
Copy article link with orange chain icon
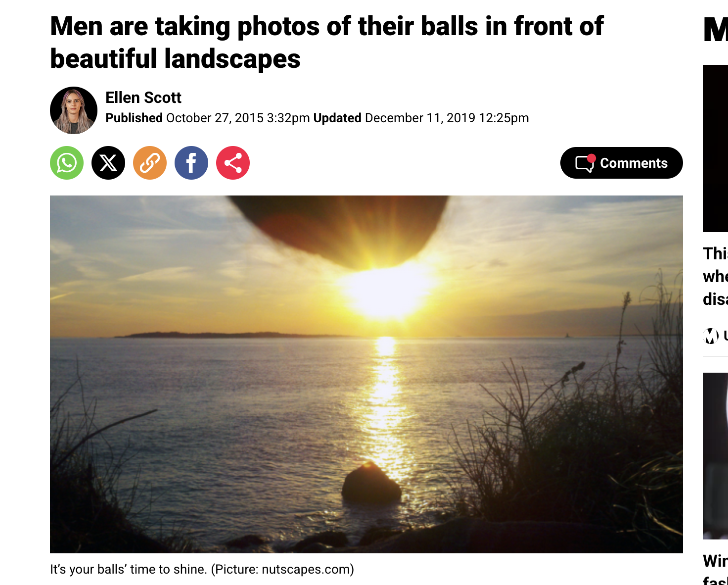pos(150,163)
